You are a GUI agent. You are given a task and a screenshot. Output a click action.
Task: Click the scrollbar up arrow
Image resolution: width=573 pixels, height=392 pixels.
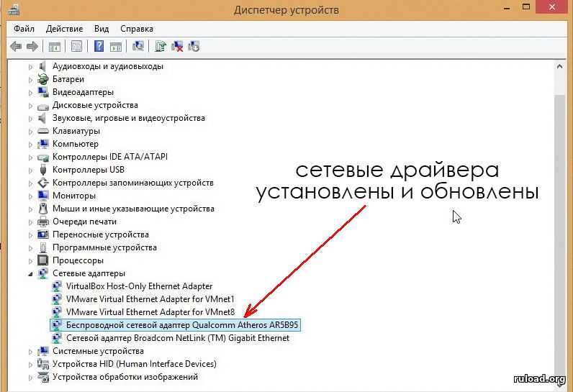tap(560, 67)
